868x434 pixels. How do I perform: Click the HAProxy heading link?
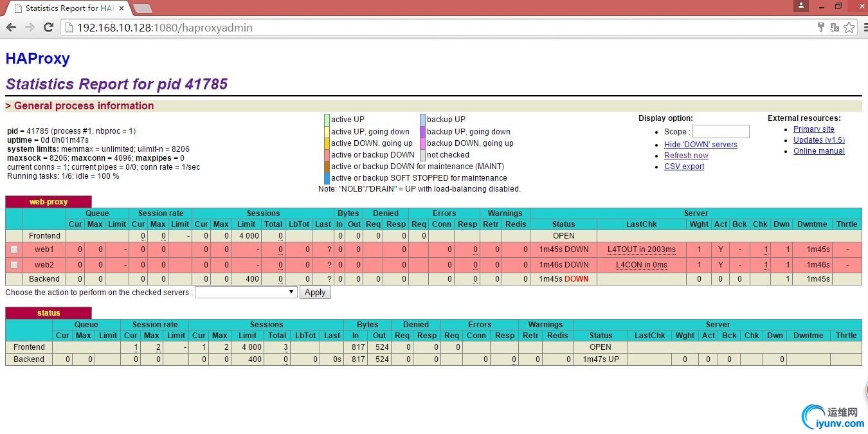(x=37, y=59)
